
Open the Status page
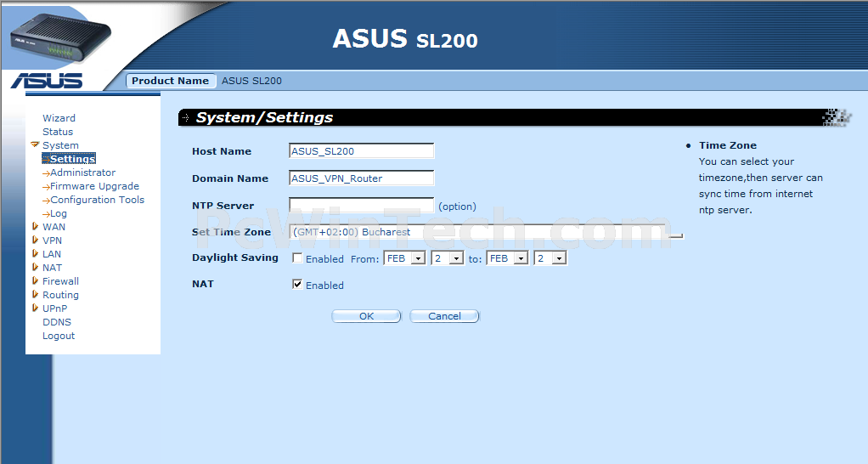pyautogui.click(x=58, y=132)
